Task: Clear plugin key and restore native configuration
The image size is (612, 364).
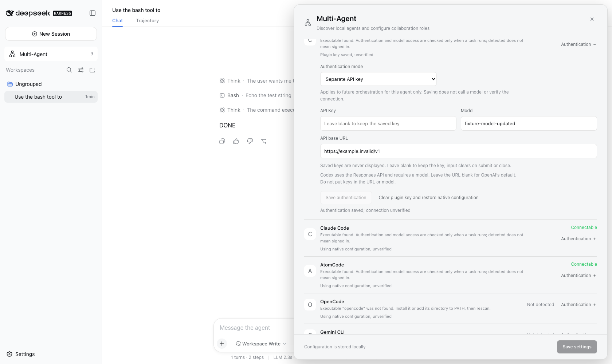Action: [x=428, y=198]
